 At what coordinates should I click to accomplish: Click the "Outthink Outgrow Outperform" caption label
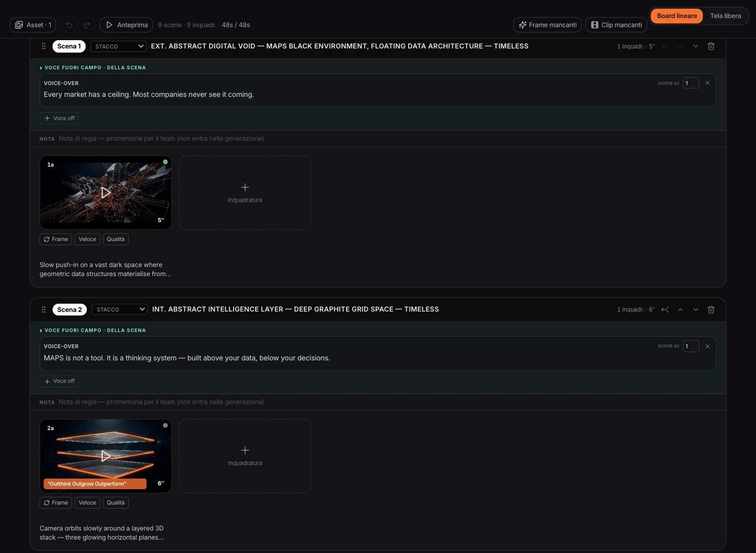95,484
